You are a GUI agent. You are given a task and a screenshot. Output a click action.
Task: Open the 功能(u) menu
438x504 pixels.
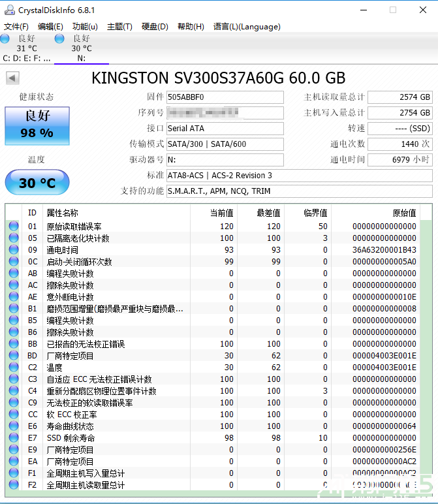pyautogui.click(x=85, y=27)
